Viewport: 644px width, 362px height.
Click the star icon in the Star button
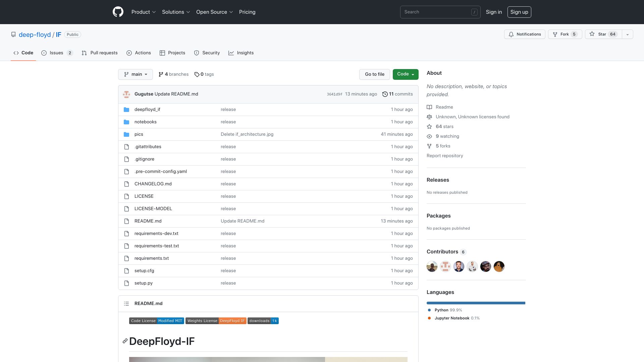(592, 34)
